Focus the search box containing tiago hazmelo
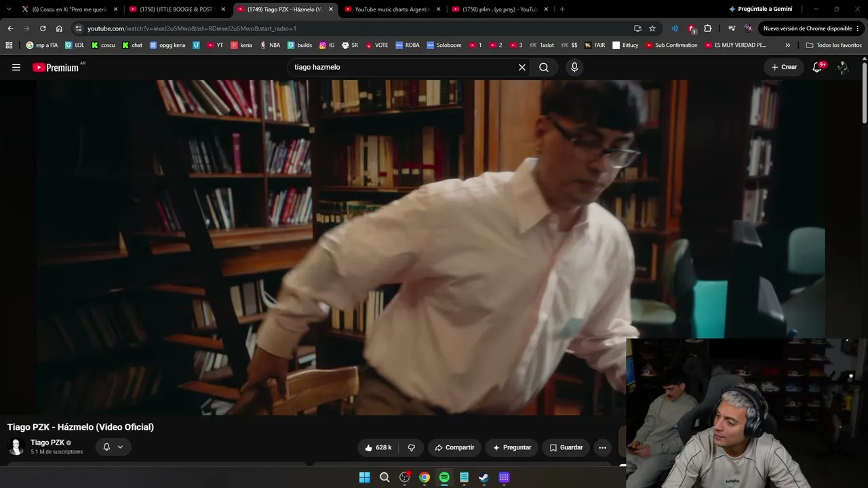The height and width of the screenshot is (488, 868). [x=403, y=67]
